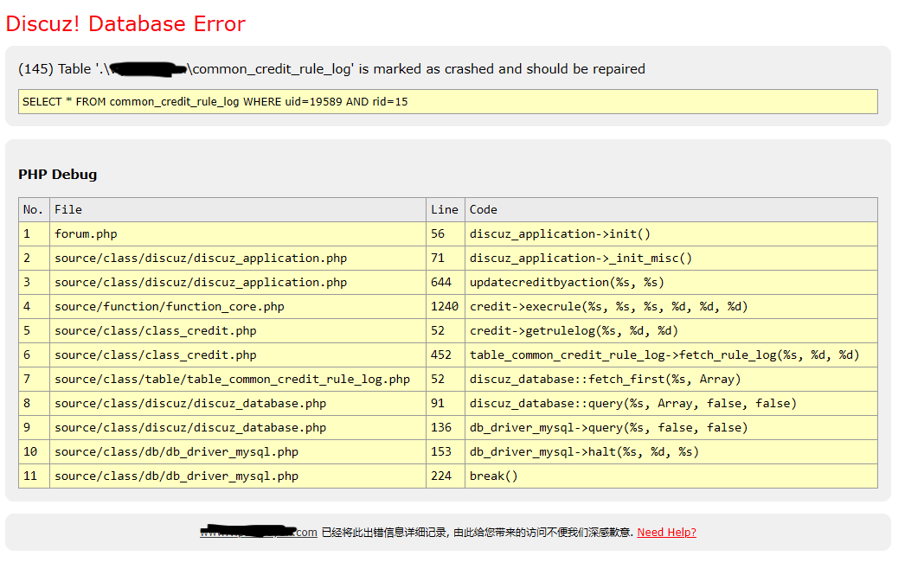Select the File column header
Screen dimensions: 924x575
coord(237,210)
